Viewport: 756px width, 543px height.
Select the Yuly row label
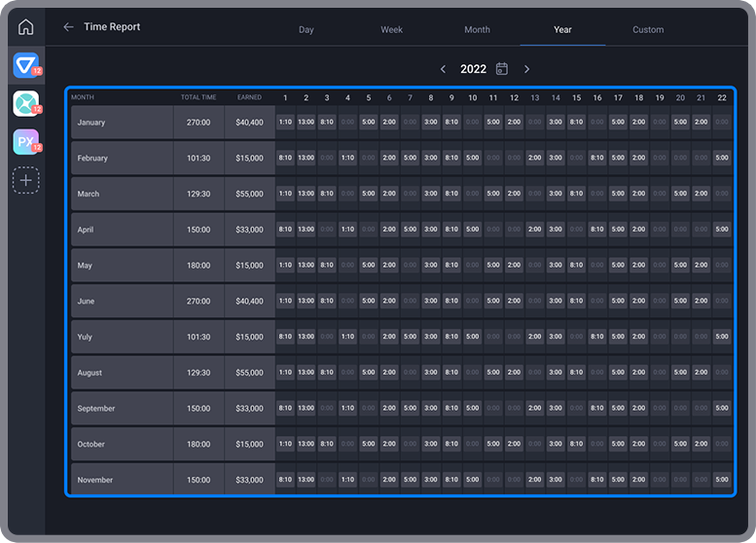point(85,337)
